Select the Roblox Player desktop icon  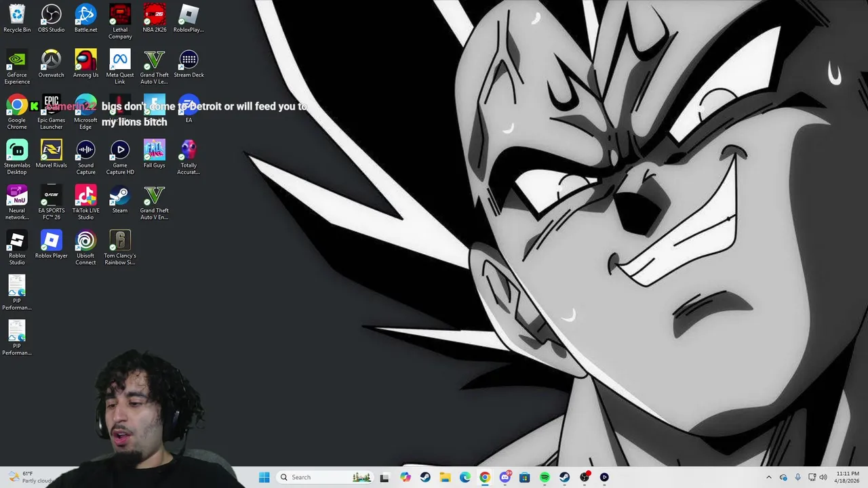(52, 245)
